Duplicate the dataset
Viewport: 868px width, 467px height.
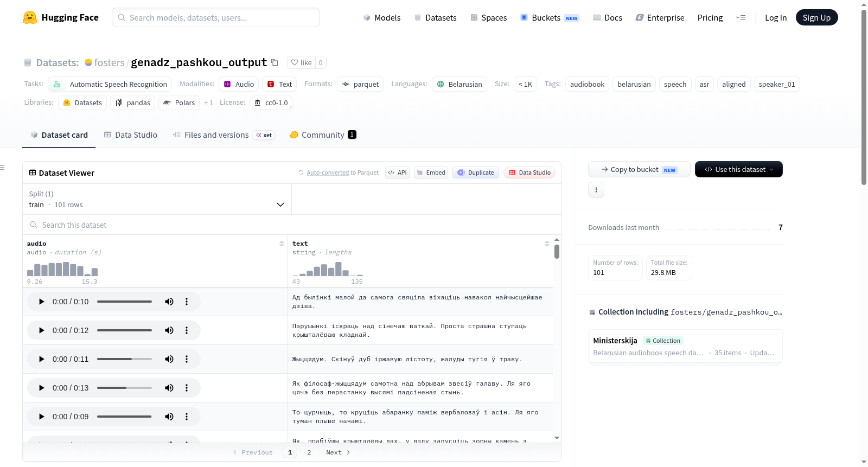pos(476,172)
